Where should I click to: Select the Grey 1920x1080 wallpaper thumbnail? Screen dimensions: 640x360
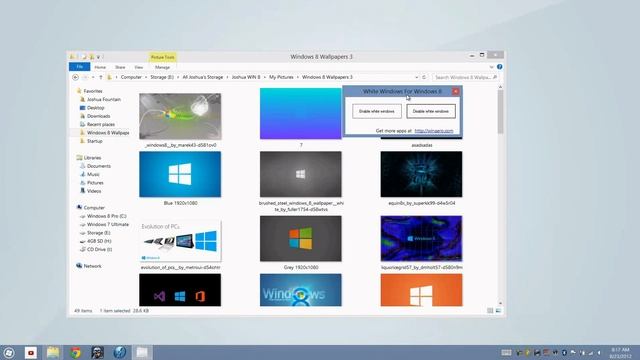301,238
